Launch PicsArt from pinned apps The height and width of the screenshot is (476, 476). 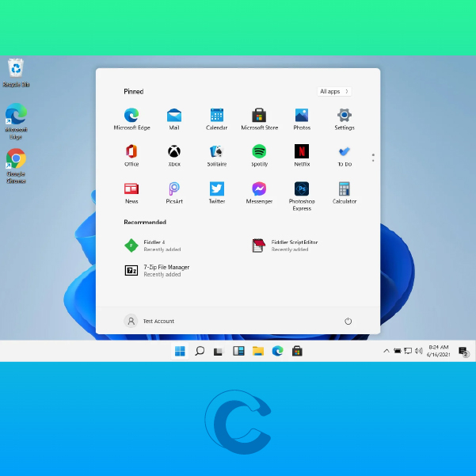(x=174, y=192)
